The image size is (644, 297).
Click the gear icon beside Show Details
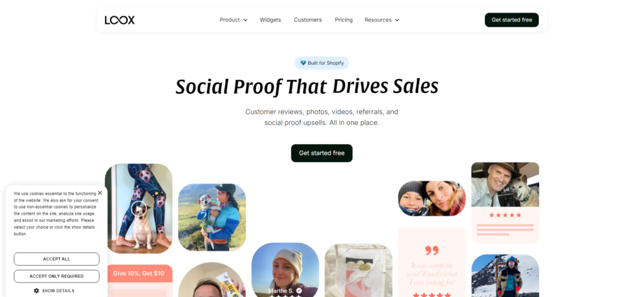pyautogui.click(x=36, y=291)
